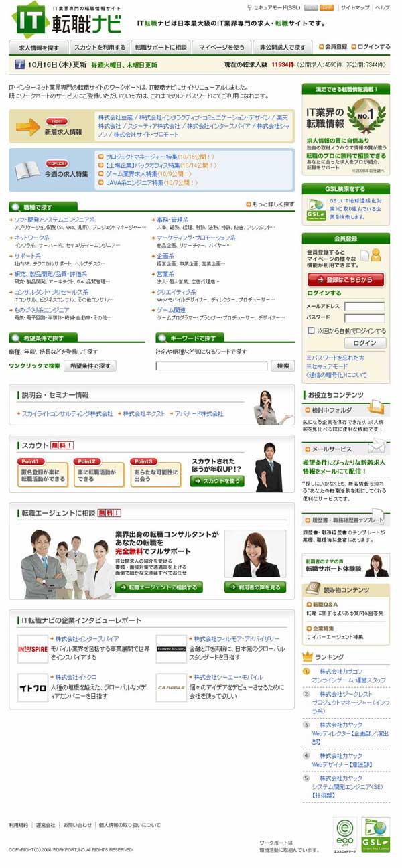Click the ログイン button in sidebar

(364, 343)
